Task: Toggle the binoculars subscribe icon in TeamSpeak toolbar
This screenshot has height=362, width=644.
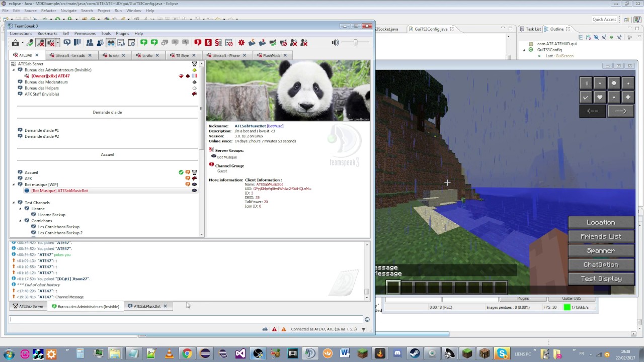Action: (111, 43)
